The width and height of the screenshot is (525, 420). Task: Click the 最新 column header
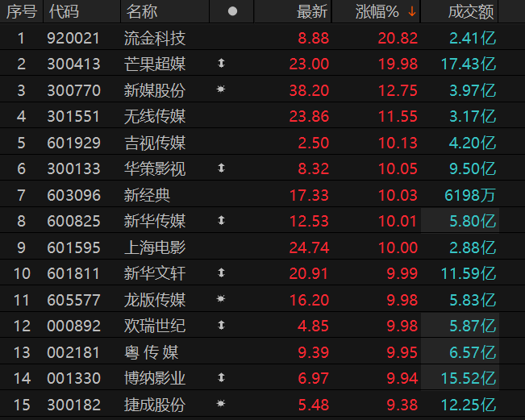coord(312,12)
